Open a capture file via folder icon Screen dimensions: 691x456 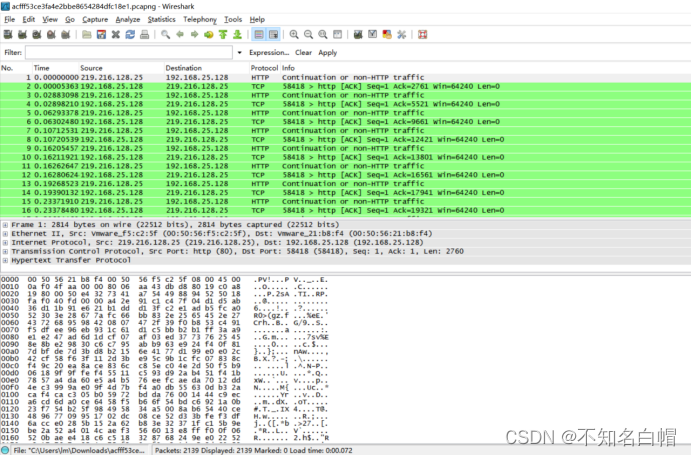pyautogui.click(x=87, y=34)
